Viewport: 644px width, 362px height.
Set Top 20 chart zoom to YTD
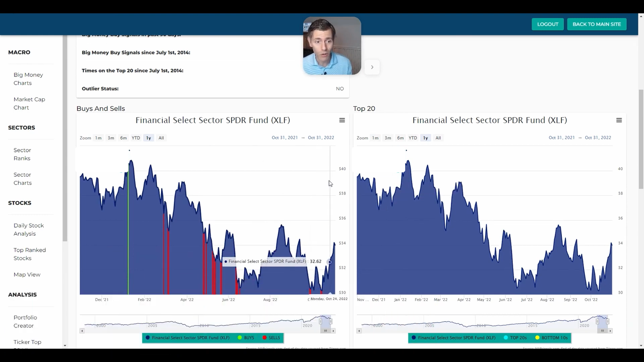click(x=413, y=138)
